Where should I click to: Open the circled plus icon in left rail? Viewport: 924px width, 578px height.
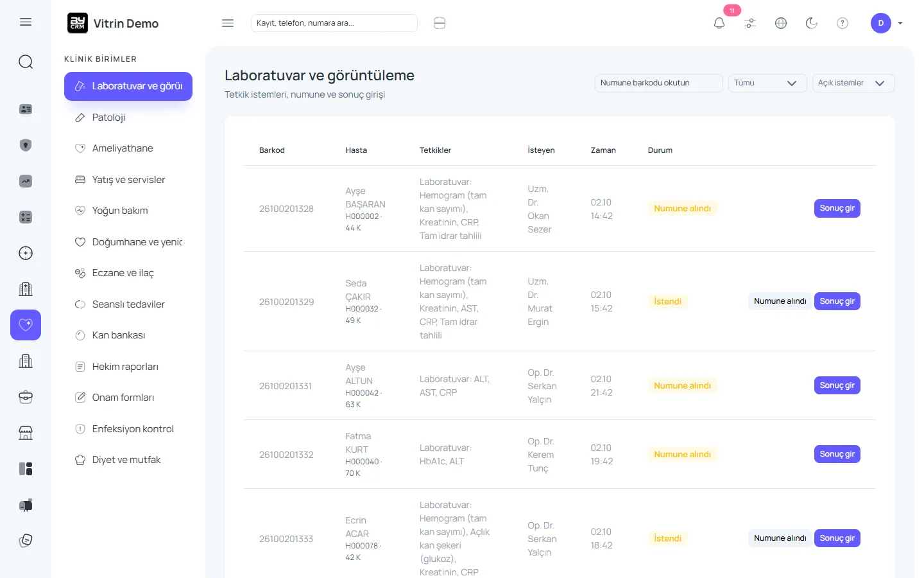26,253
